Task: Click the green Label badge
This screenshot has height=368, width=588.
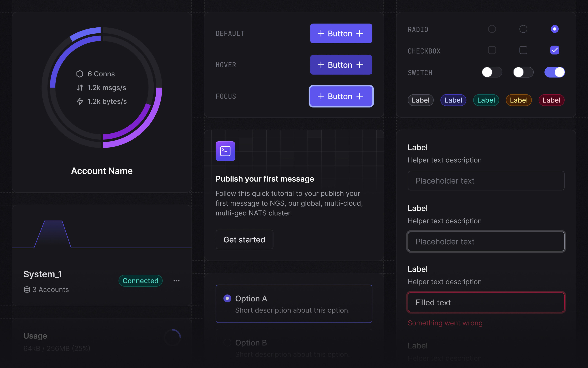Action: tap(486, 100)
